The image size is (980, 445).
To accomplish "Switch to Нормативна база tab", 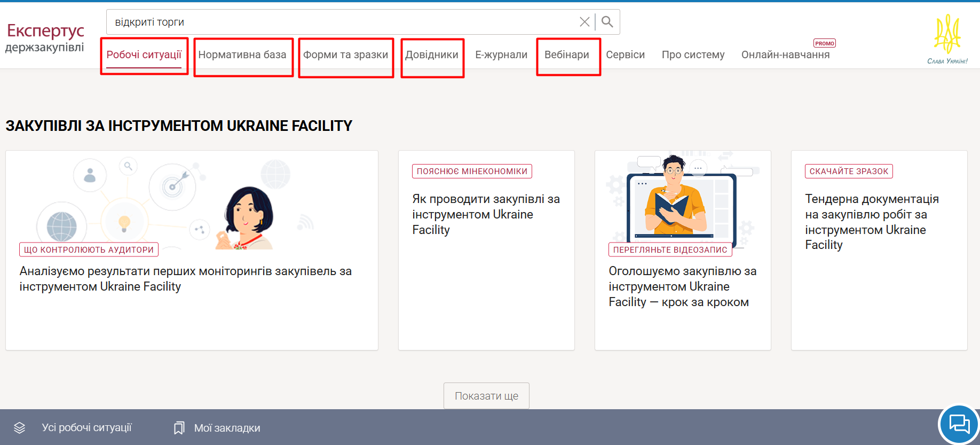I will [x=242, y=54].
